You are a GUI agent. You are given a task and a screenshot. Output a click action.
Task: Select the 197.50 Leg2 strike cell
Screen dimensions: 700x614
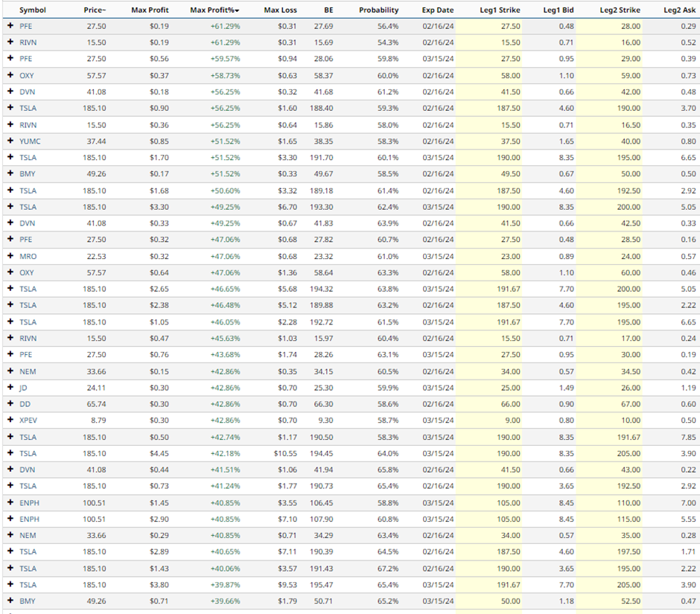tap(629, 552)
